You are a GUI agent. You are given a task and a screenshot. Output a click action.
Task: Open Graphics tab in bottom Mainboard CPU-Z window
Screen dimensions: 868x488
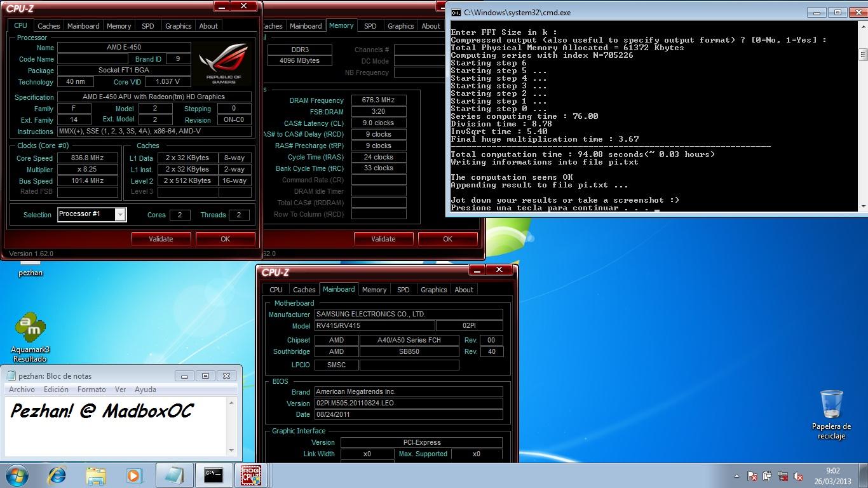433,290
